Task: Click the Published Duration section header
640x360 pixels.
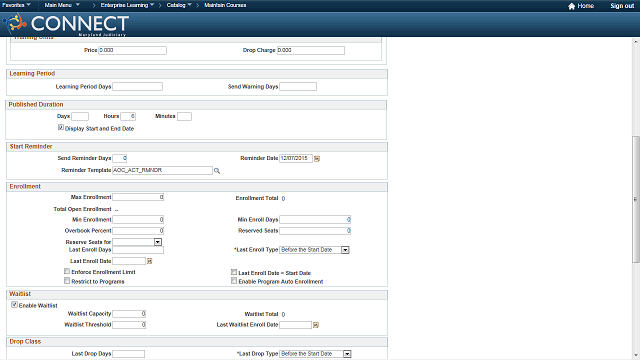Action: tap(36, 104)
